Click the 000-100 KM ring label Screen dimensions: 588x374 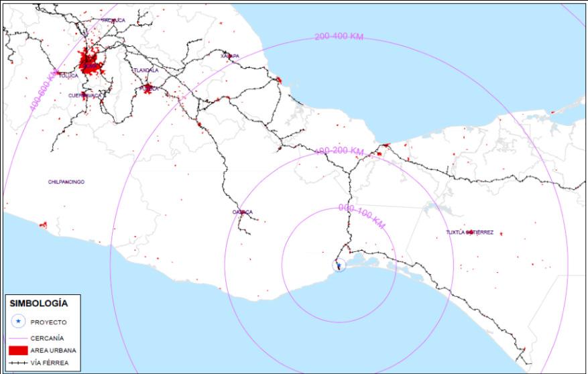pos(362,216)
